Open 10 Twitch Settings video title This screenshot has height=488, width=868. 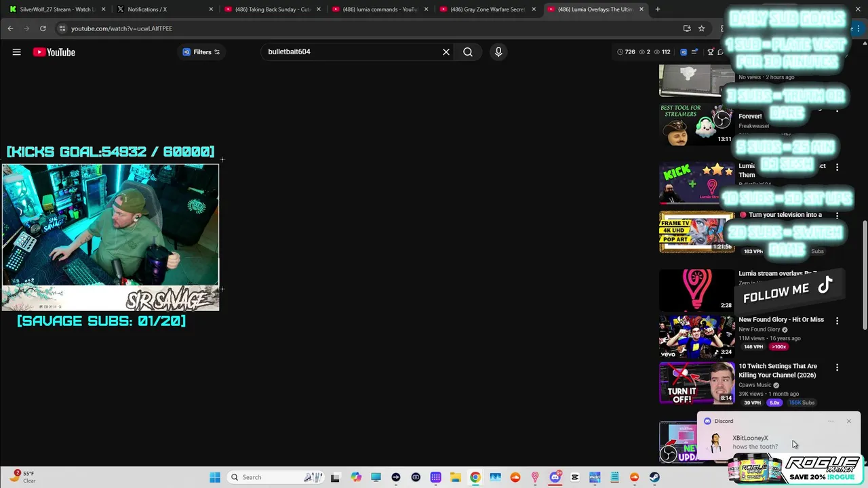[x=778, y=371]
